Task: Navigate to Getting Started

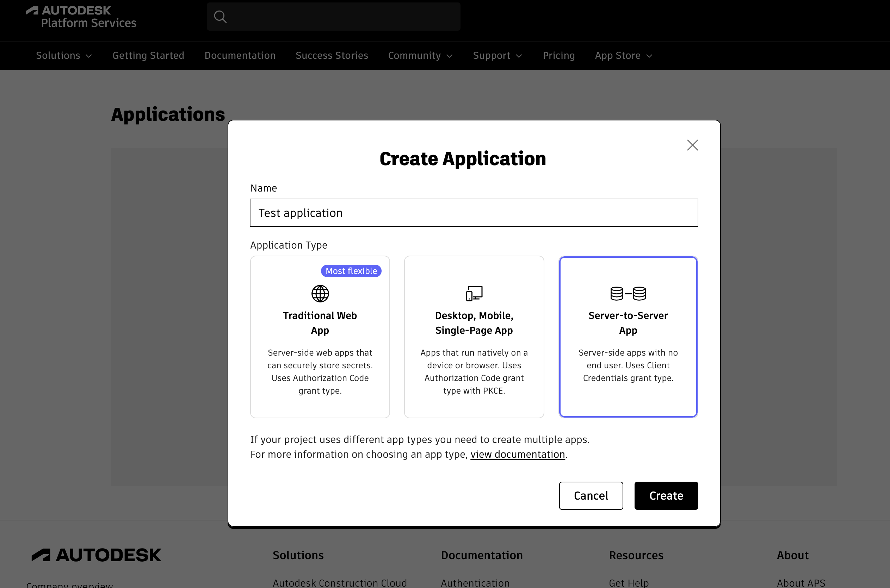Action: (148, 55)
